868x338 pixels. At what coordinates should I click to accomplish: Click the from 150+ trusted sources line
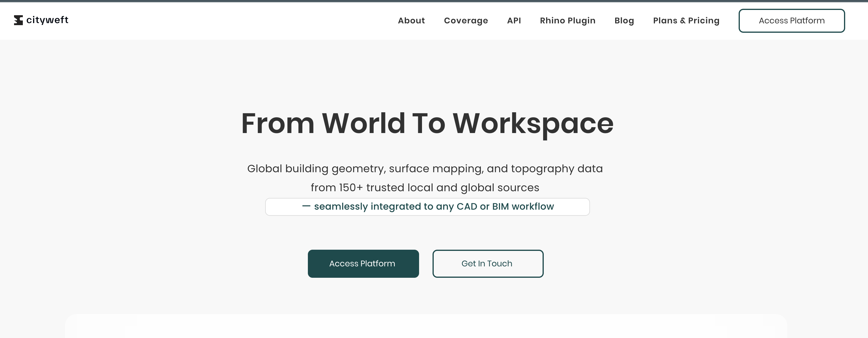(x=425, y=187)
